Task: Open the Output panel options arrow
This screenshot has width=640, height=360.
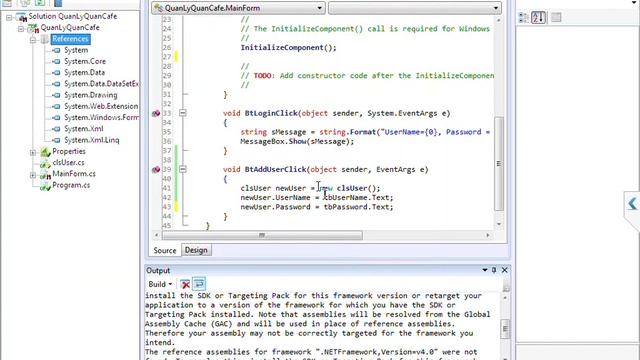Action: tap(484, 270)
